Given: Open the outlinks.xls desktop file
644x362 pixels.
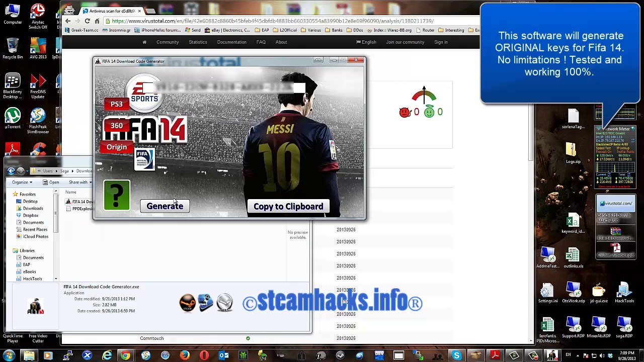Looking at the screenshot, I should (573, 258).
